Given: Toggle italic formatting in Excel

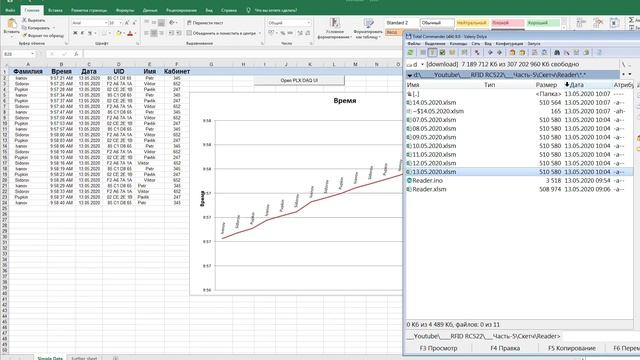Looking at the screenshot, I should [x=82, y=33].
